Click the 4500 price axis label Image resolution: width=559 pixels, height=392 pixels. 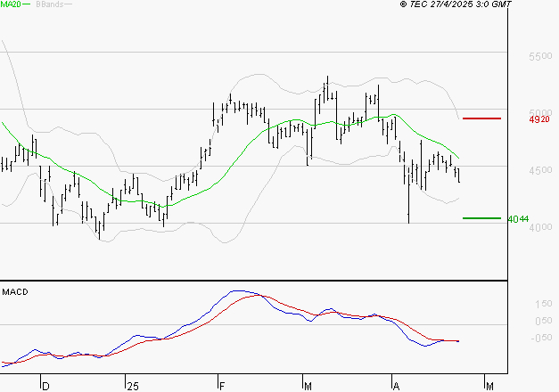tap(540, 170)
